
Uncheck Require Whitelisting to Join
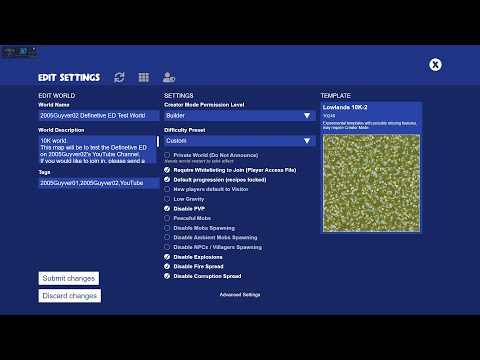(x=167, y=170)
